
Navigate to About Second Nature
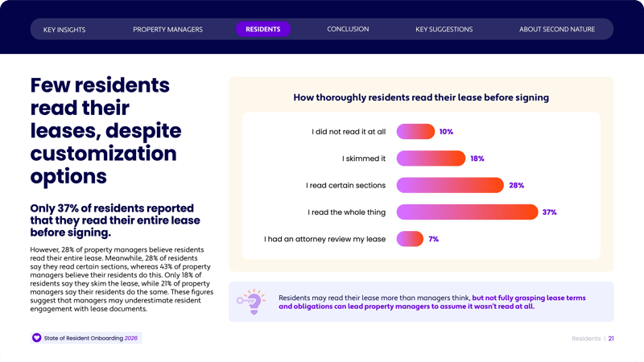coord(557,30)
